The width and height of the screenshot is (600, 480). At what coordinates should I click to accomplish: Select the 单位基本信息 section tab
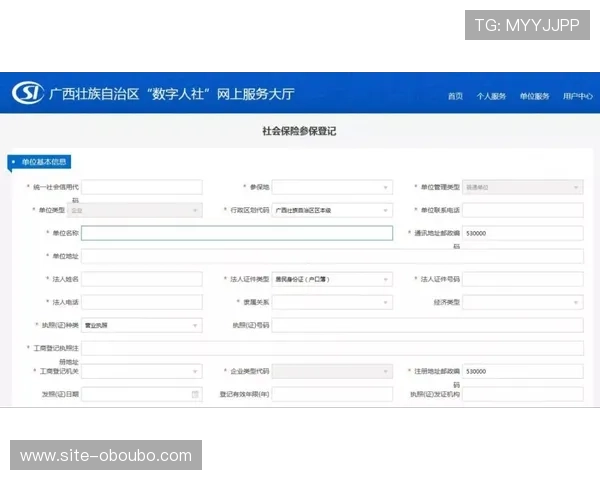click(39, 162)
